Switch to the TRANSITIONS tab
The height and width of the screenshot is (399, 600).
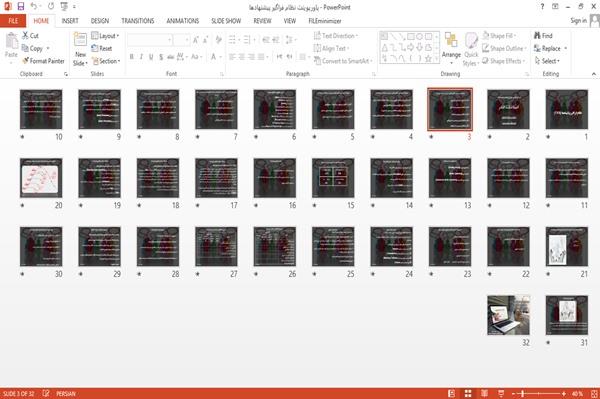click(138, 21)
